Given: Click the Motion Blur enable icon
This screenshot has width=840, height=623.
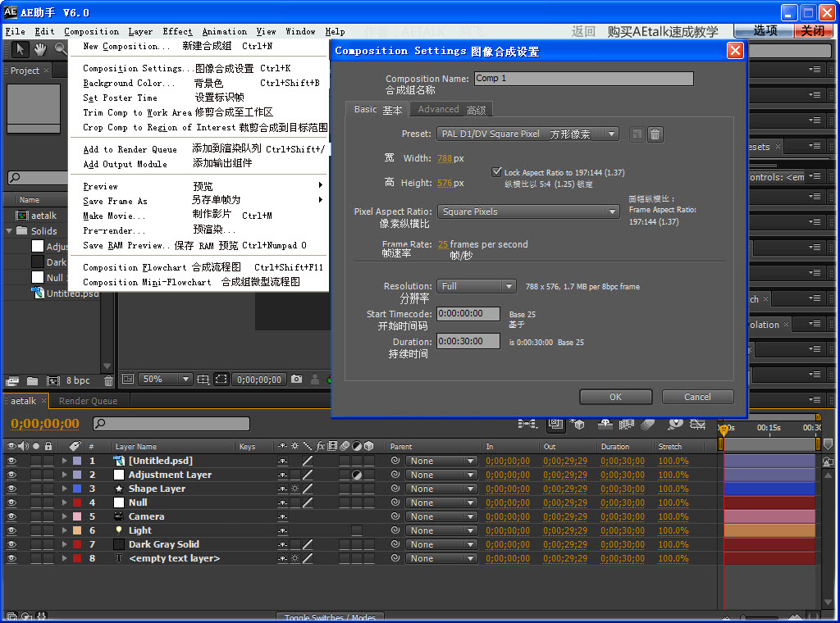Looking at the screenshot, I should pyautogui.click(x=647, y=424).
